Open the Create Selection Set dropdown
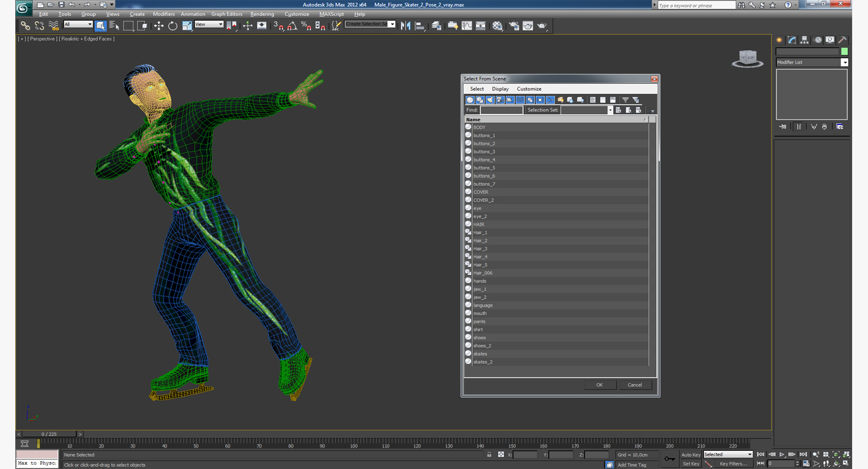868x469 pixels. coord(370,25)
